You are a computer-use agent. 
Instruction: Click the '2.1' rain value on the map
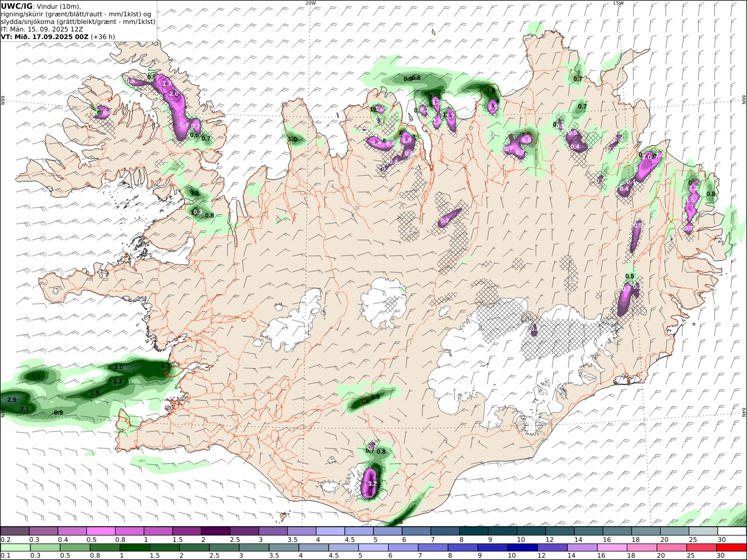coord(25,409)
